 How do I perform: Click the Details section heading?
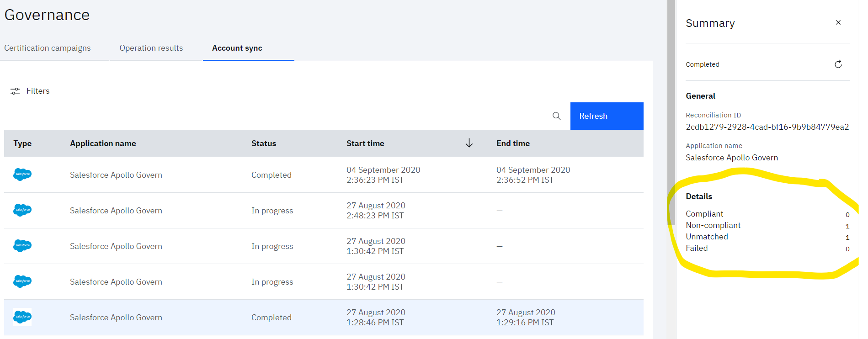(x=699, y=196)
